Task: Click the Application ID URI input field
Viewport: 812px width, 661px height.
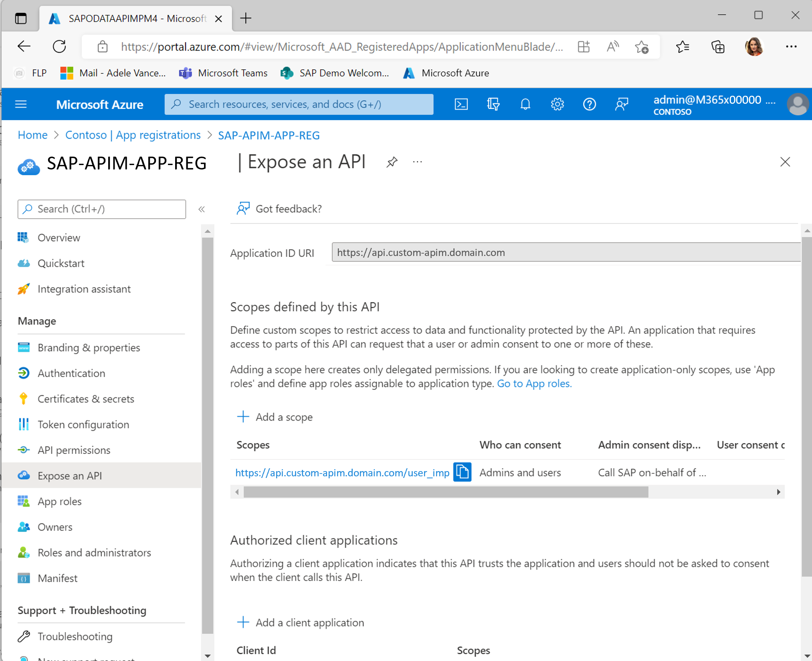Action: pyautogui.click(x=564, y=252)
